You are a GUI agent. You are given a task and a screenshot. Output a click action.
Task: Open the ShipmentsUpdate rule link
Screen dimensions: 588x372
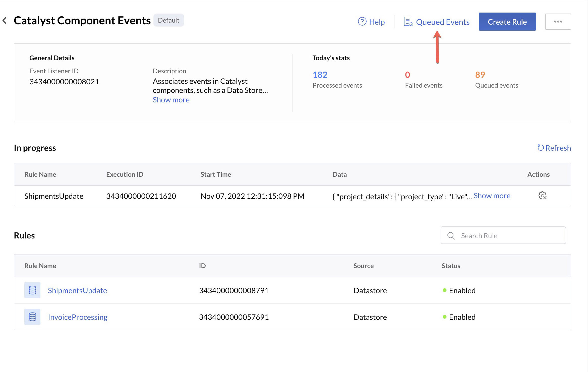click(x=77, y=290)
